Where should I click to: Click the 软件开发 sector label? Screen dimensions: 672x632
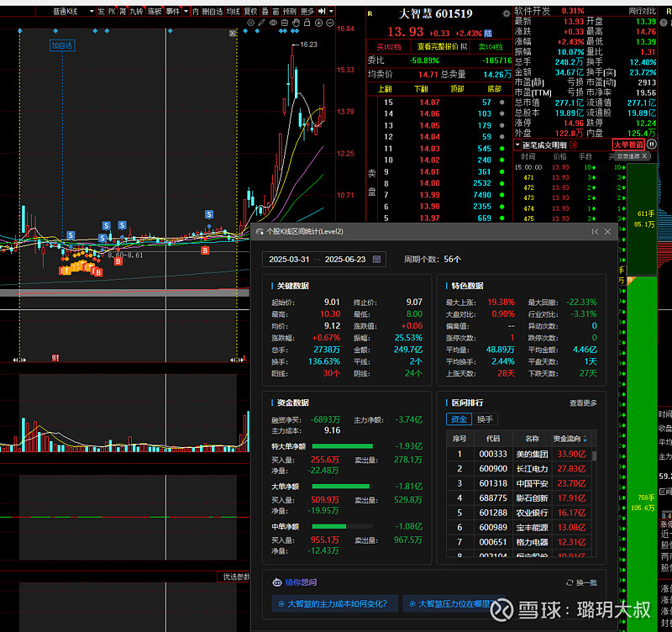tap(533, 11)
